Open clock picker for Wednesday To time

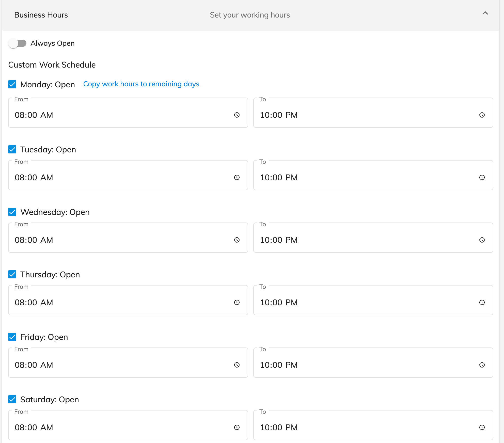pos(482,240)
